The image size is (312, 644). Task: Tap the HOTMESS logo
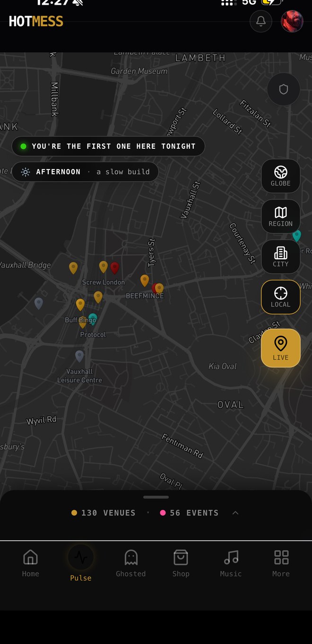pos(36,21)
